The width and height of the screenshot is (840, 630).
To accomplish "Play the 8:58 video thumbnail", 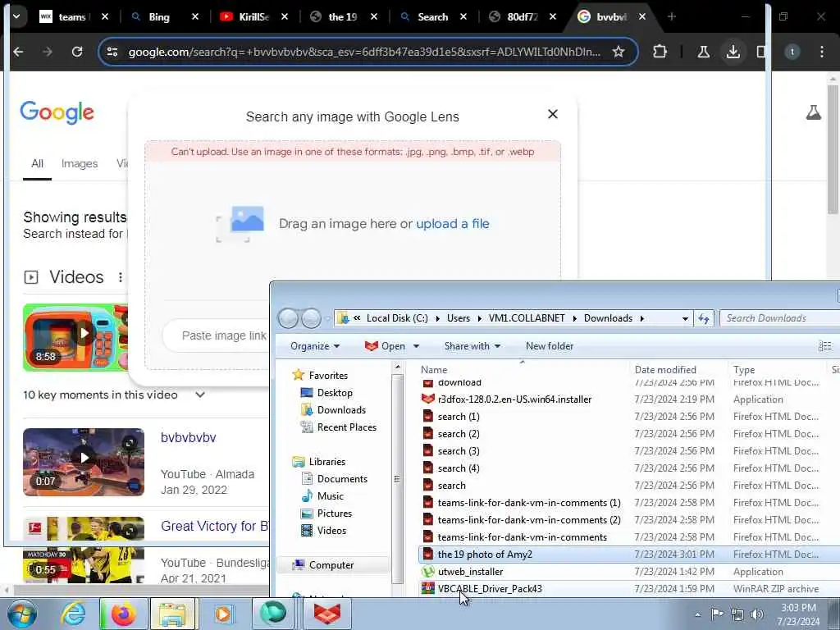I will coord(75,337).
